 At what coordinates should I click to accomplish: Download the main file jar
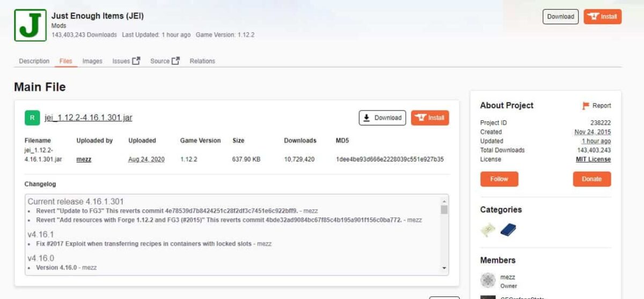point(382,118)
